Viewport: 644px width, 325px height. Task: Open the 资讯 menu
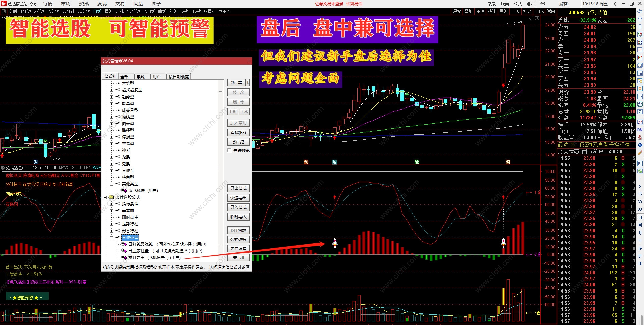click(84, 4)
